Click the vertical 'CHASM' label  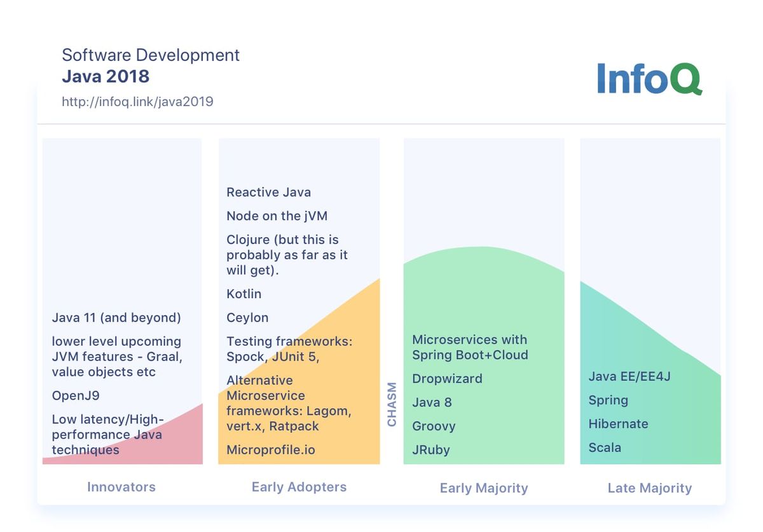tap(392, 404)
